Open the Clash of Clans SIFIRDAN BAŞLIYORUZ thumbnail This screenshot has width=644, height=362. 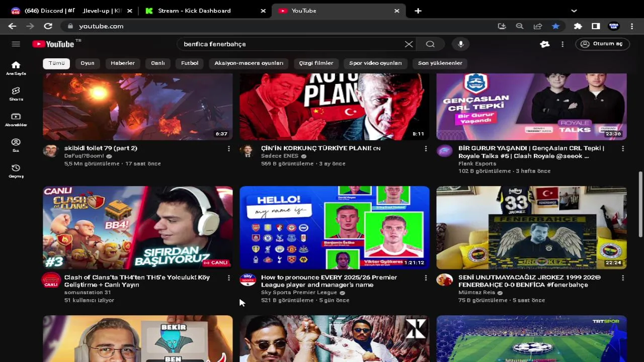(x=138, y=228)
